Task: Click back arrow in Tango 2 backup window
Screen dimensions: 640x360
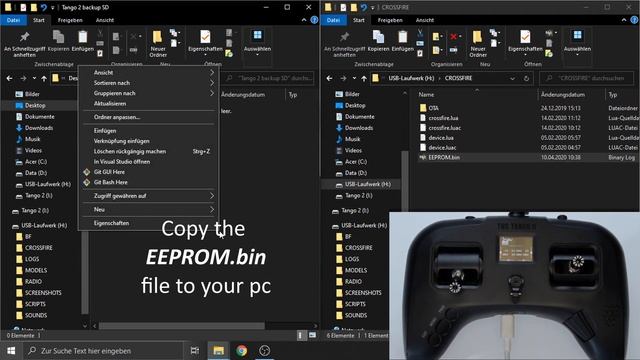Action: click(x=9, y=78)
